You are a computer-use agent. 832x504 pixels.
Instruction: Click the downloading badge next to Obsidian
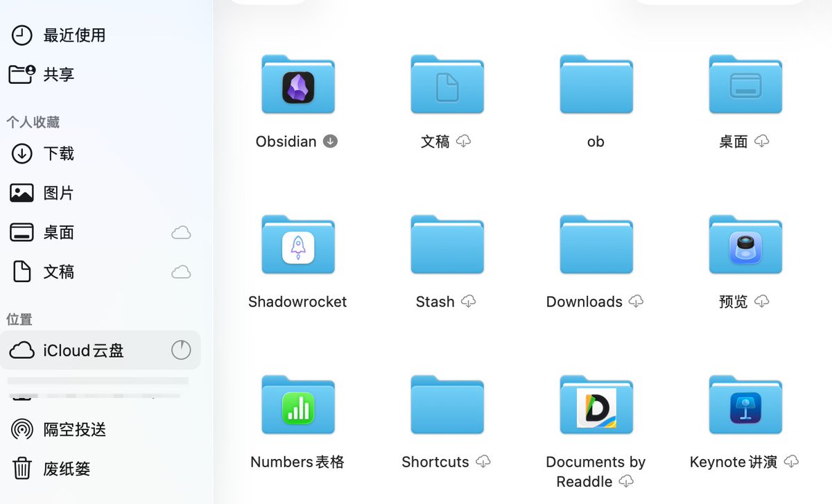click(331, 141)
